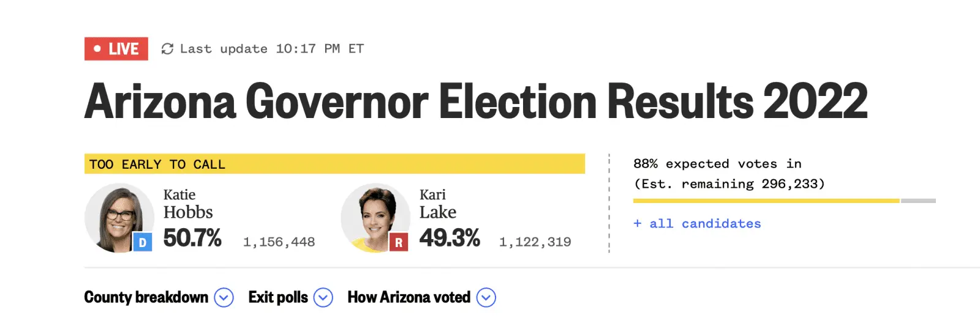Select the How Arizona voted label
The width and height of the screenshot is (980, 318).
coord(409,298)
